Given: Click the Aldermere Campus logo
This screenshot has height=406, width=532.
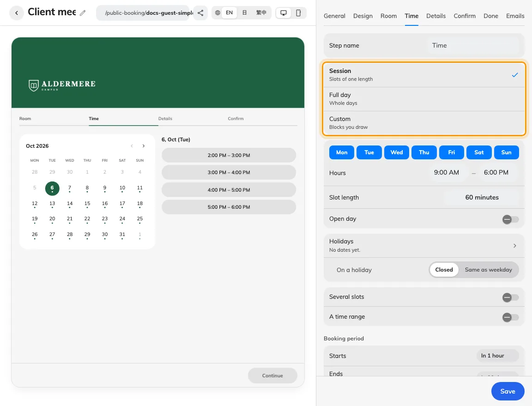Looking at the screenshot, I should (62, 85).
